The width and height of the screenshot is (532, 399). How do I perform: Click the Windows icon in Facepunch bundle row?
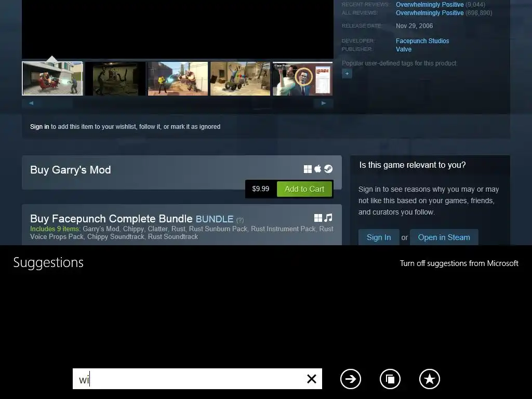[x=318, y=218]
